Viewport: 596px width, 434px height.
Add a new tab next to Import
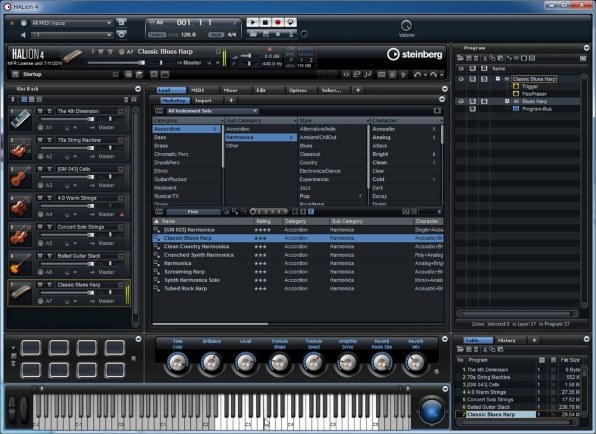[x=231, y=101]
